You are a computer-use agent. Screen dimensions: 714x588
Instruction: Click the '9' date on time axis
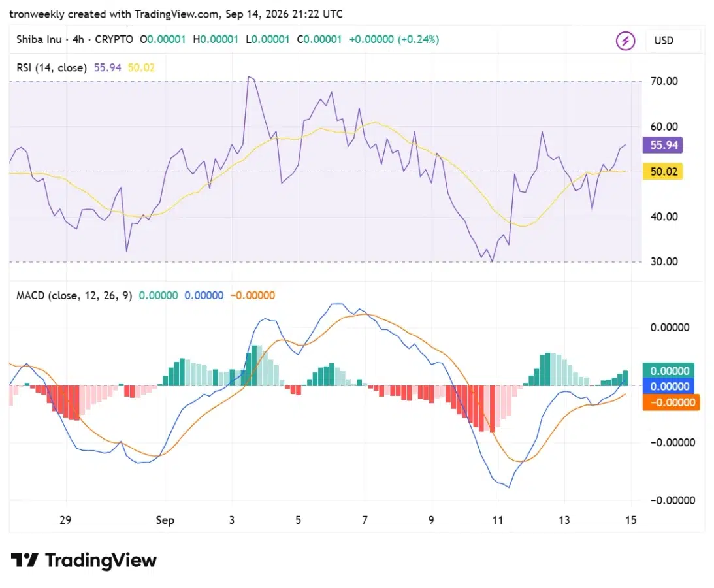click(431, 520)
